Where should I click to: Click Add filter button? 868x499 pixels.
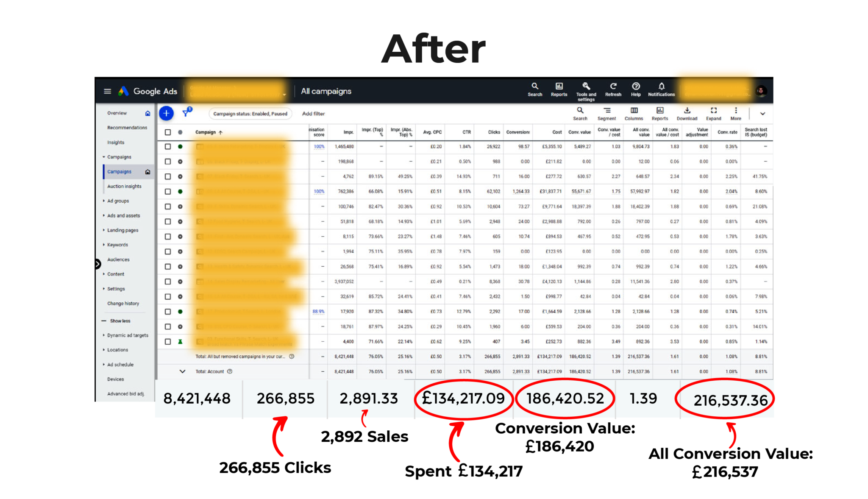(314, 113)
